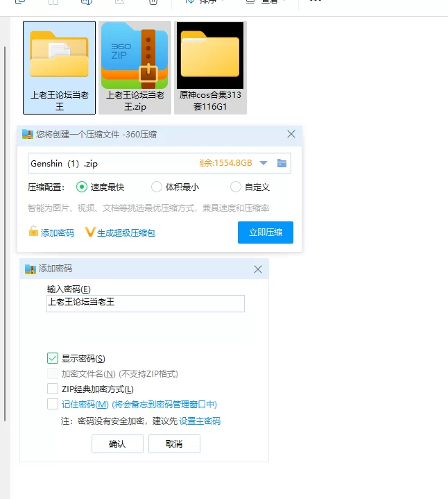
Task: Open the save path dropdown arrow
Action: tap(264, 163)
